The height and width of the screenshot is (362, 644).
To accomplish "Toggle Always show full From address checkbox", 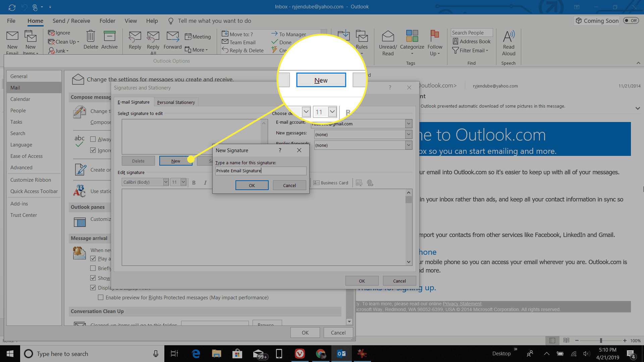I will point(93,139).
